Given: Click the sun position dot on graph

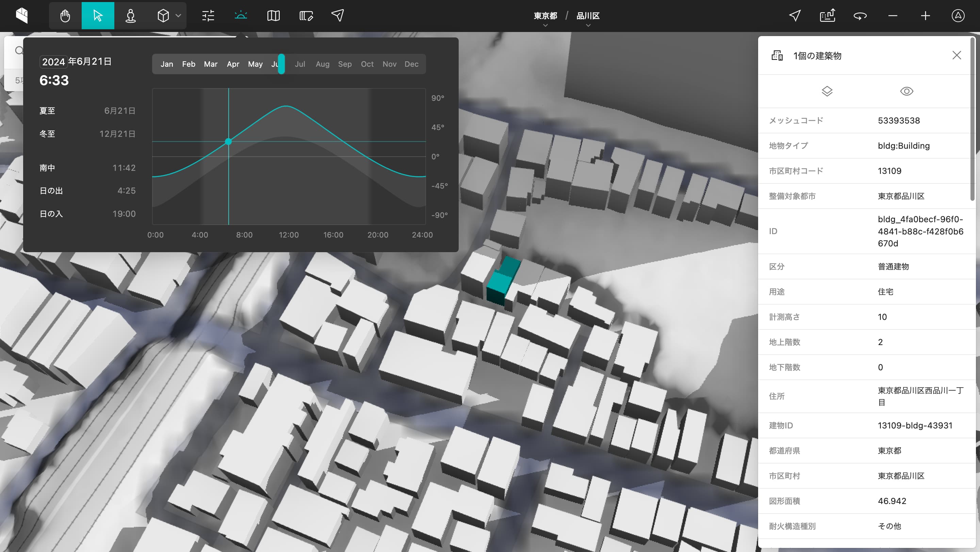Looking at the screenshot, I should coord(228,142).
